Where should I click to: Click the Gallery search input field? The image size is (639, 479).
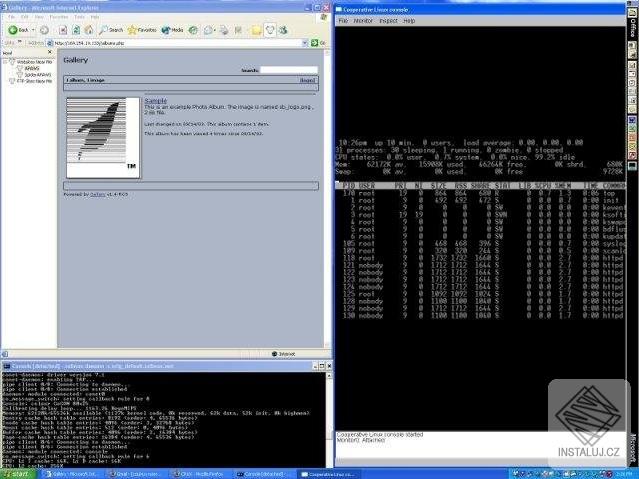[x=289, y=70]
